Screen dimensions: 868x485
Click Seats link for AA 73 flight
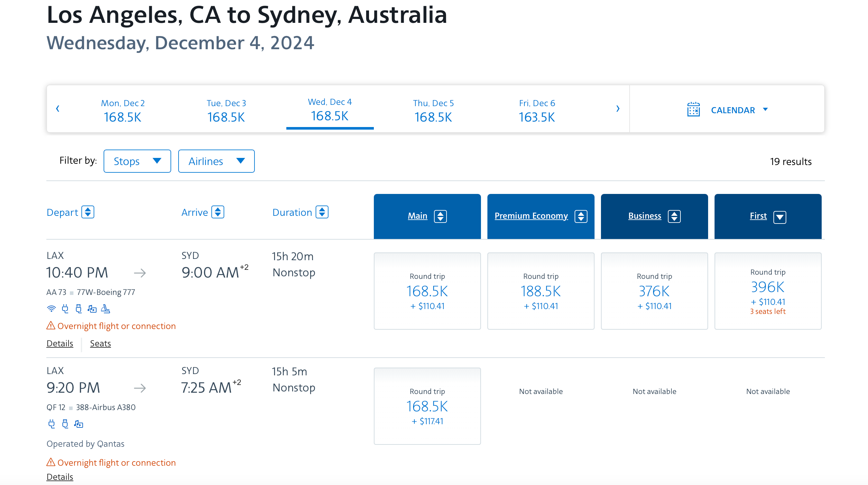coord(100,343)
